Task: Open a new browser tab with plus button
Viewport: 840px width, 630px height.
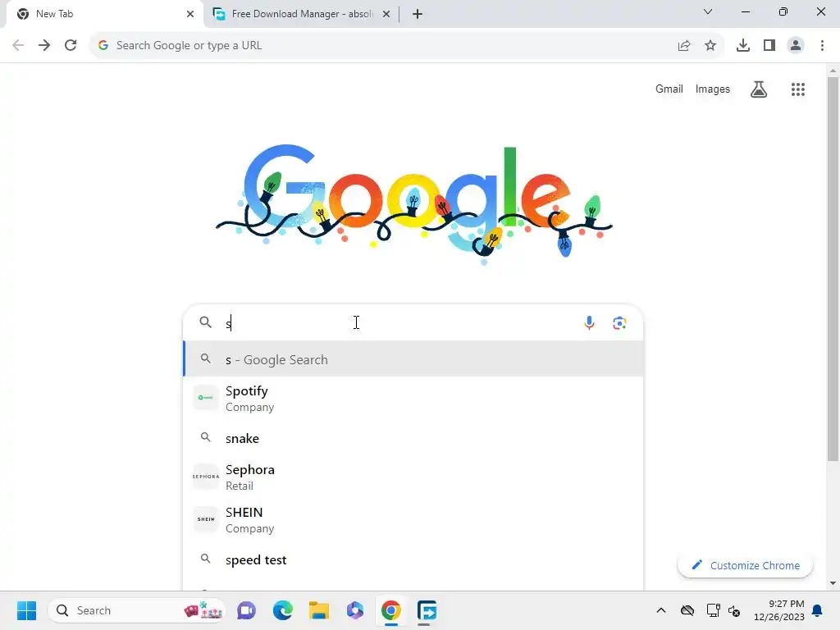Action: coord(418,14)
